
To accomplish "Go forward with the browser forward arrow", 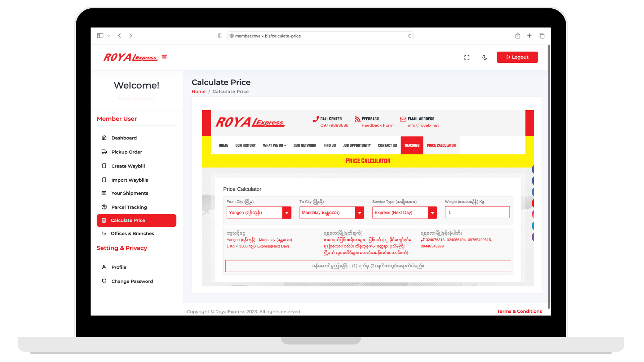I will coord(131,36).
